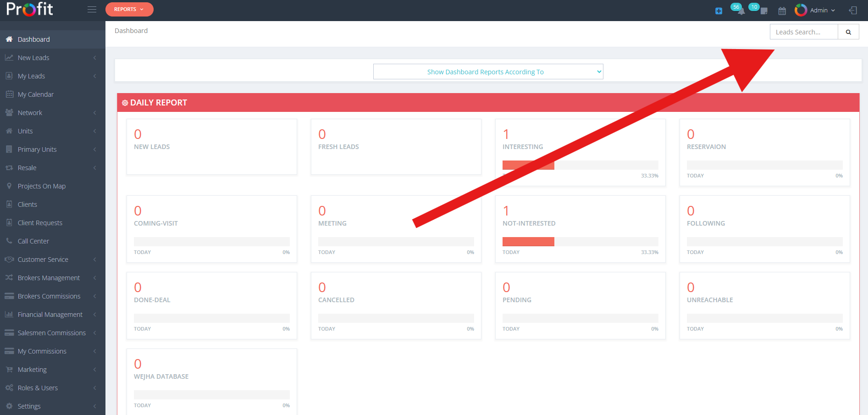Open the Show Dashboard Reports According To selector
868x415 pixels.
coord(488,72)
